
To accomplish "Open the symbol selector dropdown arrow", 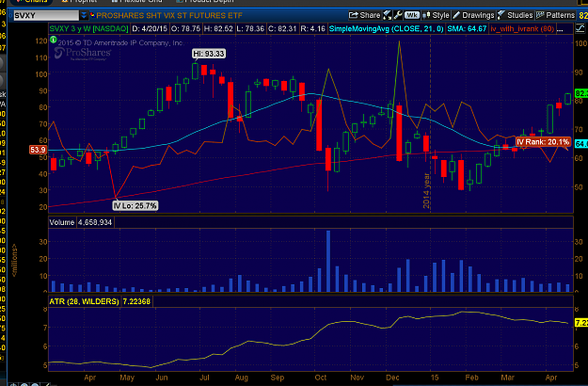I will (x=84, y=16).
